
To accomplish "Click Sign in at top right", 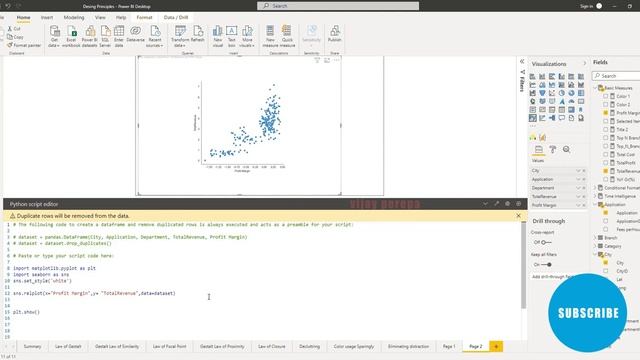I will tap(586, 6).
